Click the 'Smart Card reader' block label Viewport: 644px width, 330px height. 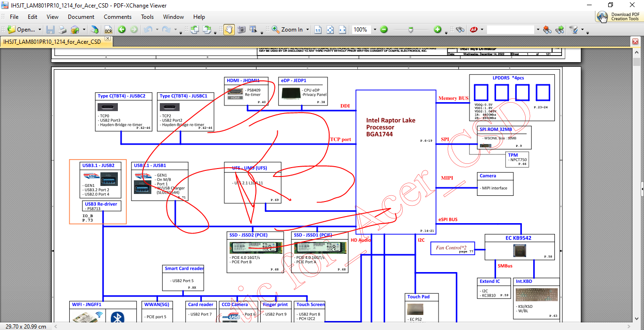click(184, 268)
